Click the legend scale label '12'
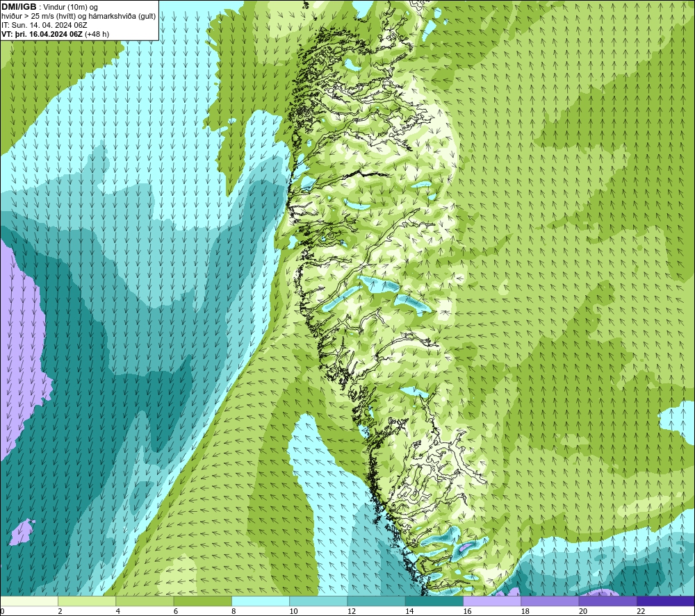695x616 pixels. click(352, 612)
